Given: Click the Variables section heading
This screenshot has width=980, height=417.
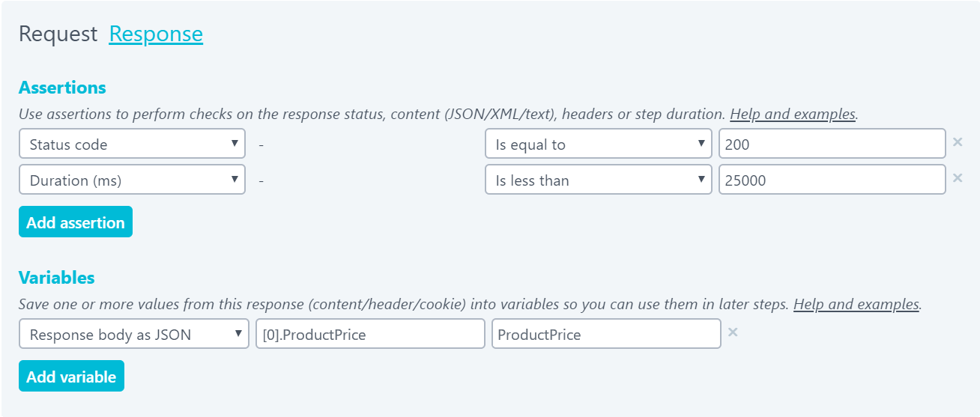Looking at the screenshot, I should [x=56, y=278].
